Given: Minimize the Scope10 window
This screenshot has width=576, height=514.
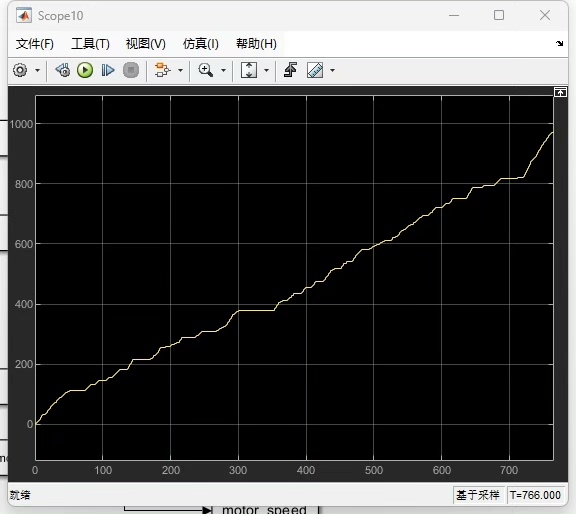Looking at the screenshot, I should coord(454,15).
